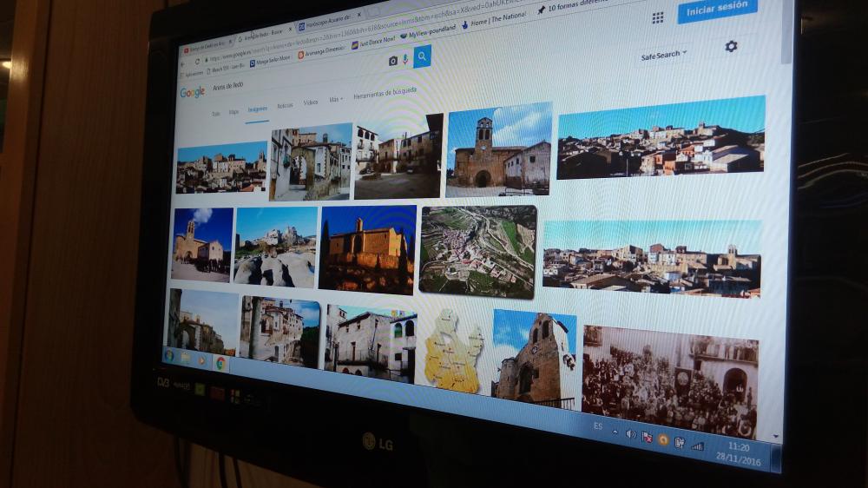Open the yellow map image thumbnail
The width and height of the screenshot is (868, 488).
tap(452, 351)
